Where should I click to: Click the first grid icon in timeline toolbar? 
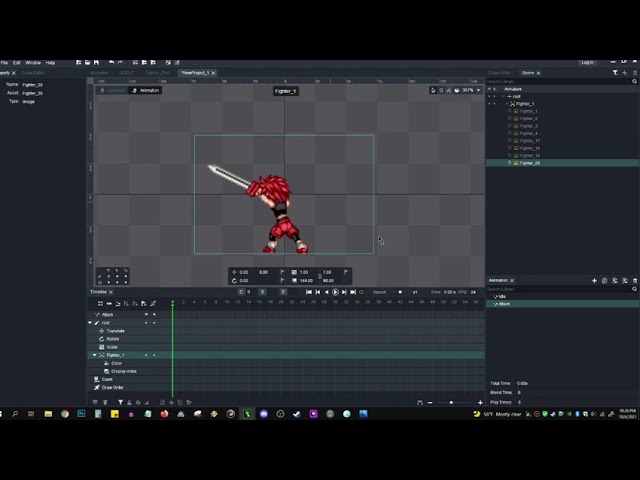pos(100,304)
